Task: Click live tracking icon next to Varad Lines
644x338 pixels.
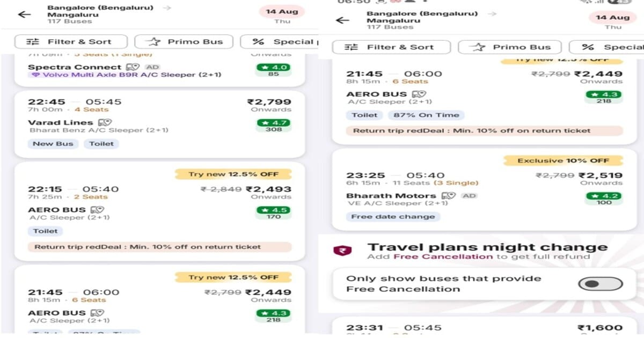Action: pos(105,123)
